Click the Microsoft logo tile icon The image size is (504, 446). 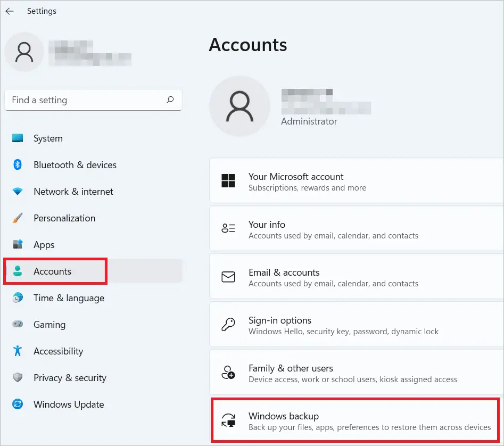(228, 181)
